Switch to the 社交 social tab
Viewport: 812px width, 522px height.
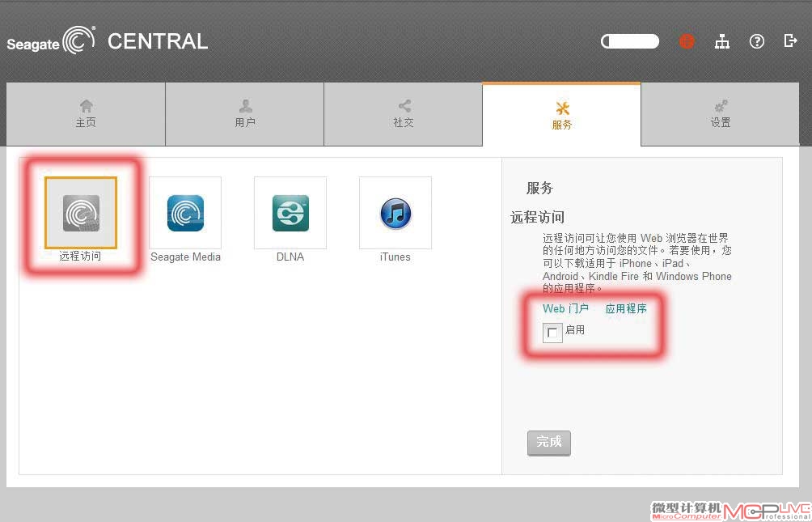[404, 114]
